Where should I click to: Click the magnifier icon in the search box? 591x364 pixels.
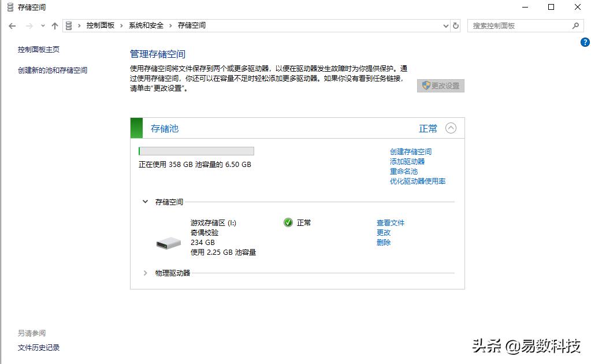coord(576,25)
